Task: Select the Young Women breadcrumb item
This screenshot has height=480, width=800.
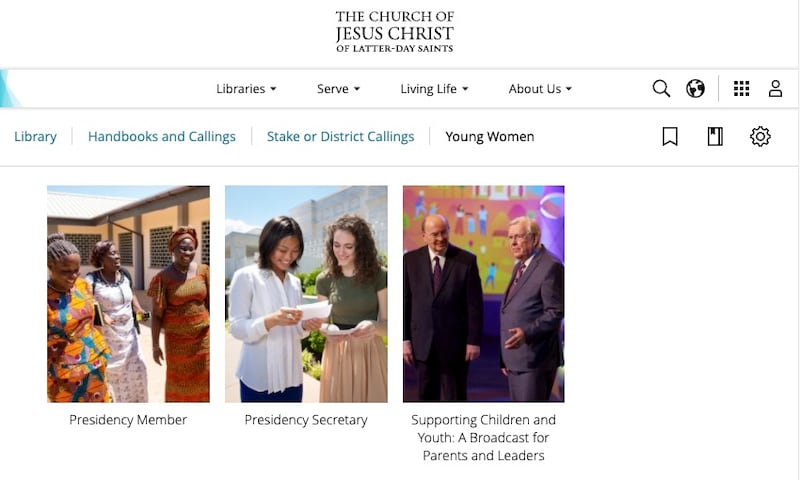Action: (x=490, y=137)
